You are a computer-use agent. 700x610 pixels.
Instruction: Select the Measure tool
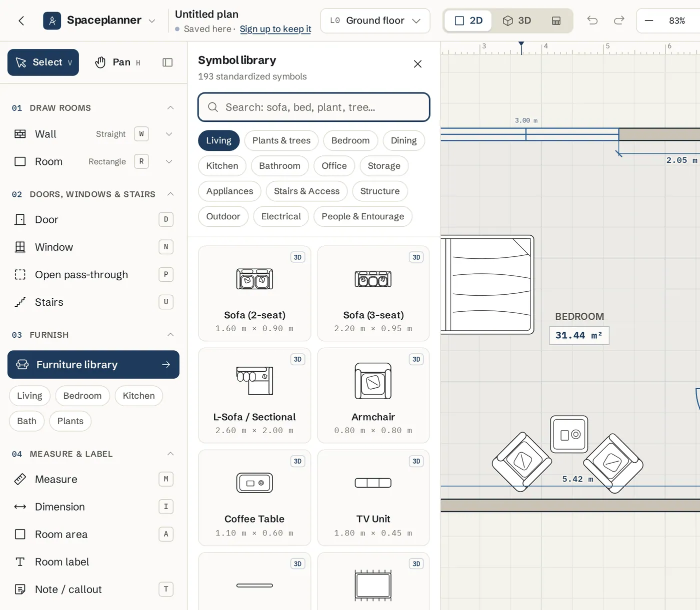[93, 479]
